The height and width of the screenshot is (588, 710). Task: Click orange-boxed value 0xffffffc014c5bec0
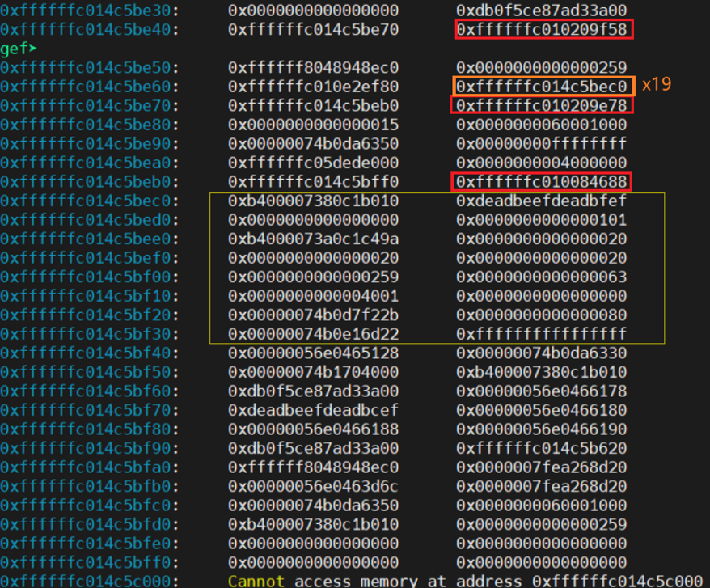pos(542,86)
